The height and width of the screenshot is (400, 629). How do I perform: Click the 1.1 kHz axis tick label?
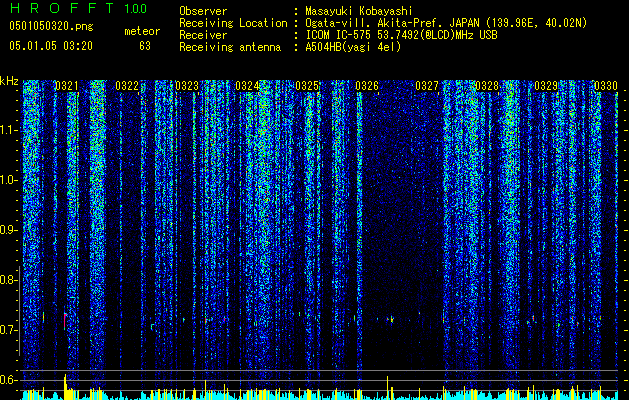point(8,130)
